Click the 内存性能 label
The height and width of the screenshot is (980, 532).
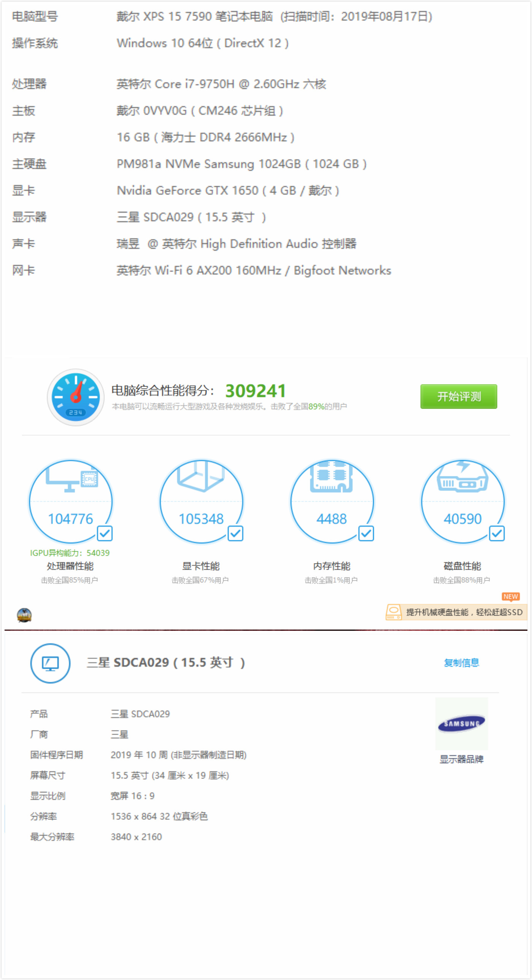332,566
